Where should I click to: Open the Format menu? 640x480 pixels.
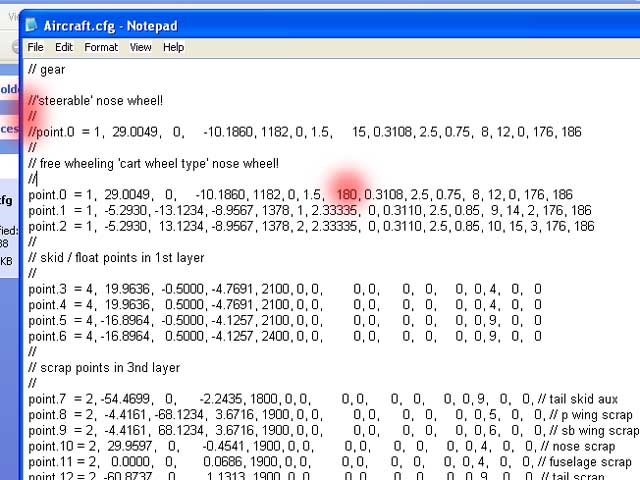click(101, 47)
